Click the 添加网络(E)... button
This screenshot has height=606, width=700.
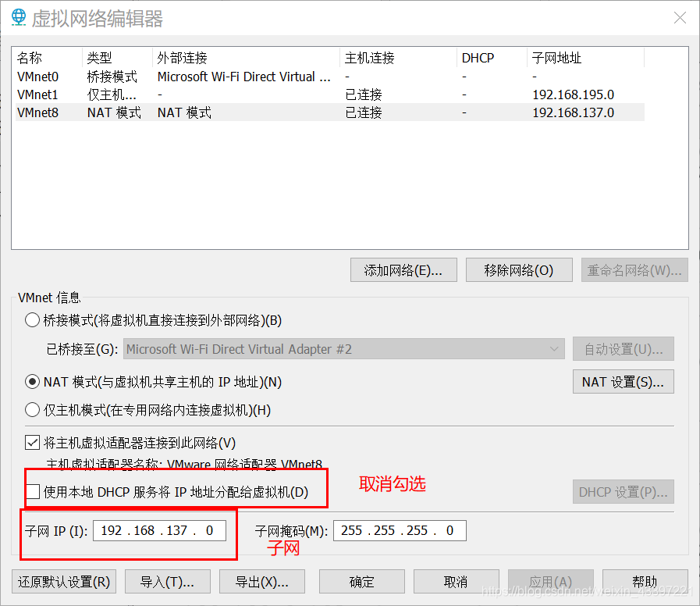click(403, 270)
